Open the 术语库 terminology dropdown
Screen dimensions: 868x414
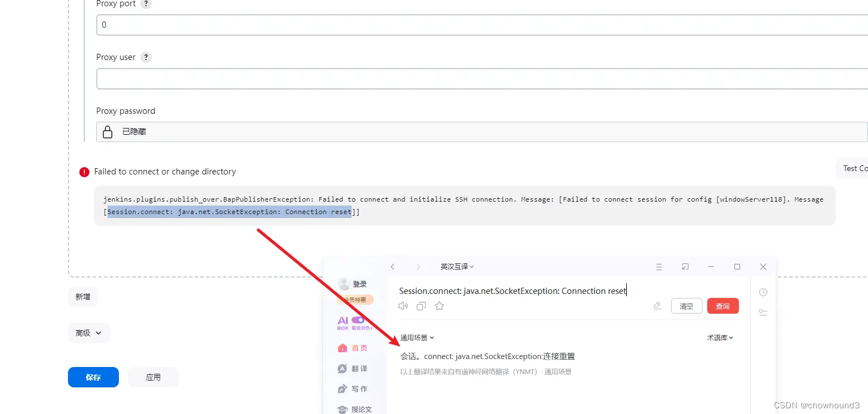point(720,338)
